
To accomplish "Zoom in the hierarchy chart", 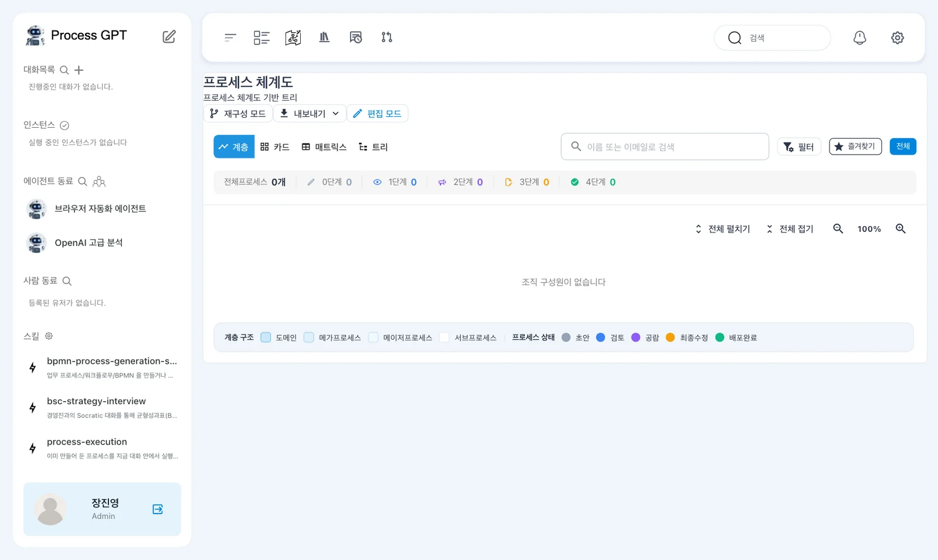I will click(901, 228).
